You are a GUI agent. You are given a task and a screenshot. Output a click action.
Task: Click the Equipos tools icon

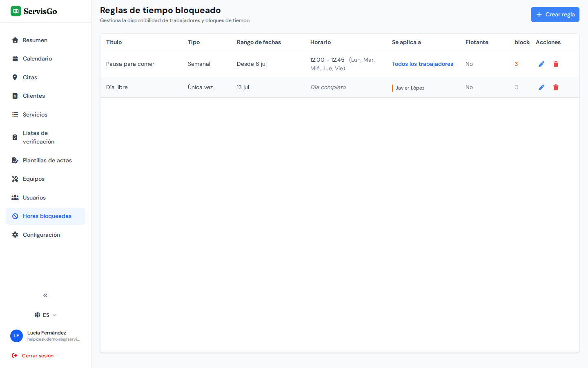coord(15,179)
